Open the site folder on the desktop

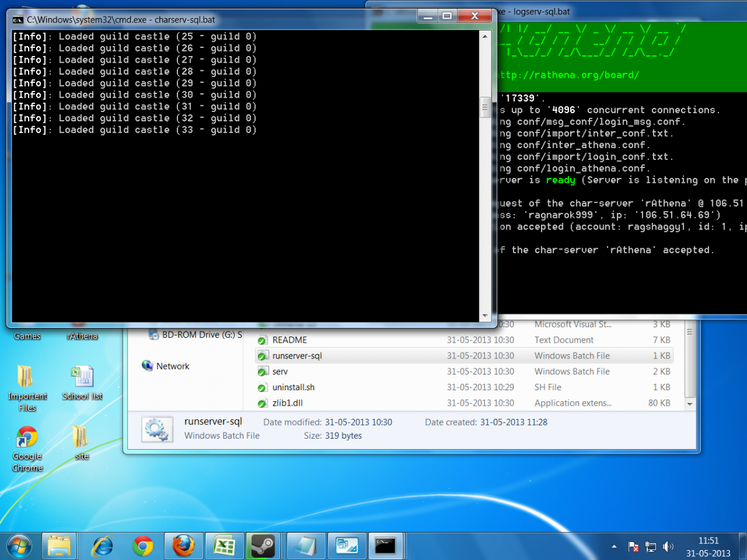[x=82, y=443]
